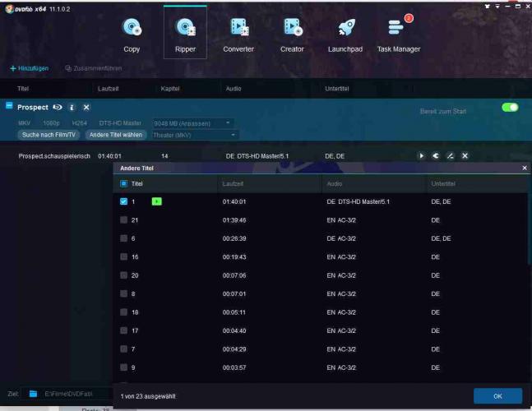Open the shirt skin icon in title bar
532x411 pixels.
(488, 6)
